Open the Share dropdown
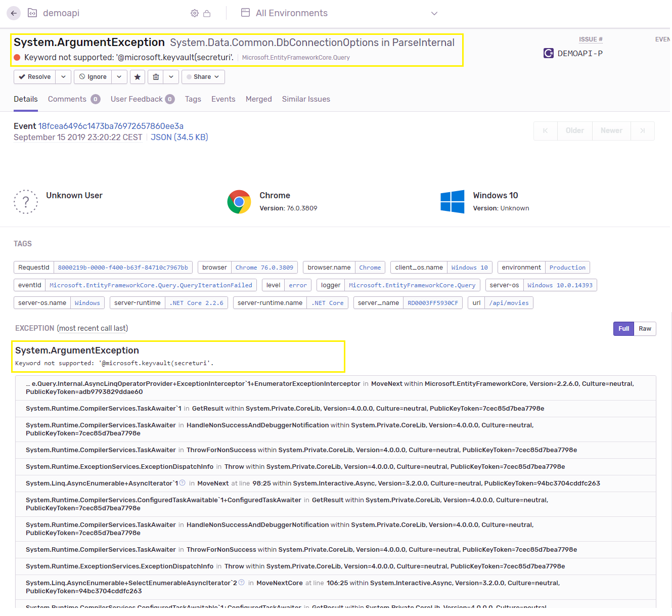Image resolution: width=672 pixels, height=616 pixels. click(x=203, y=77)
